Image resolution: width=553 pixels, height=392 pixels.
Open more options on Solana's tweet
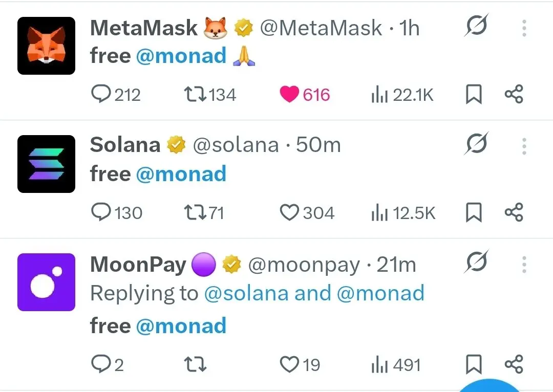click(x=524, y=146)
